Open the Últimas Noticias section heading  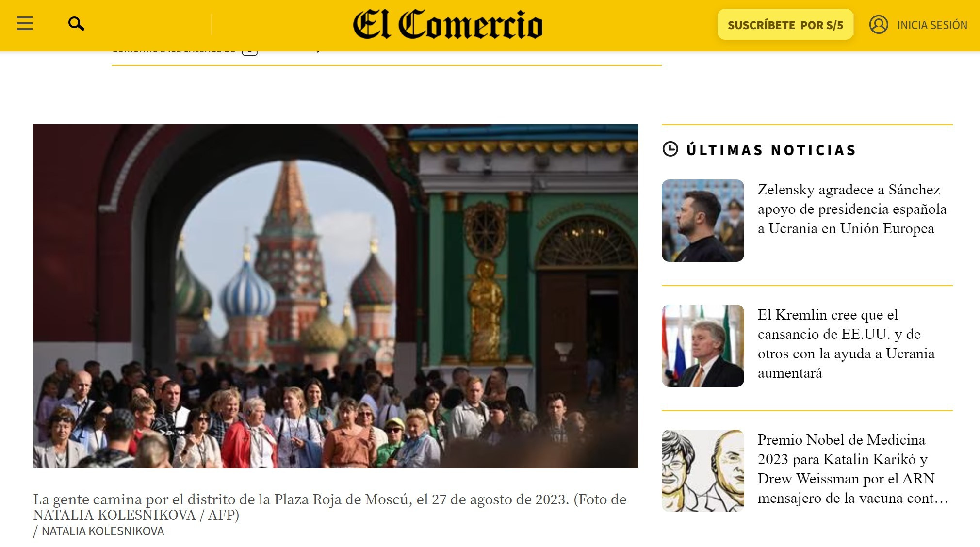pos(771,150)
